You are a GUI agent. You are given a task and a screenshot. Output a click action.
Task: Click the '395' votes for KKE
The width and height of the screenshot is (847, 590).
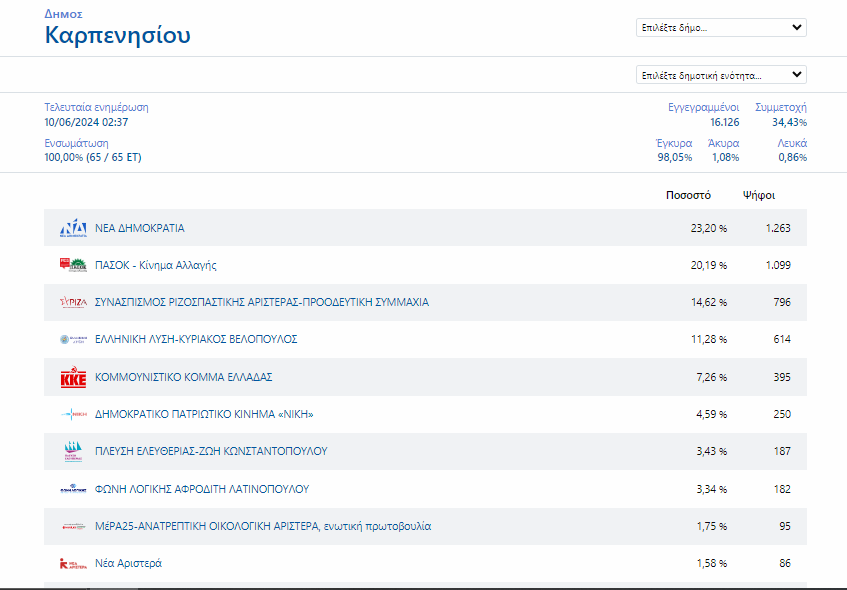(782, 377)
